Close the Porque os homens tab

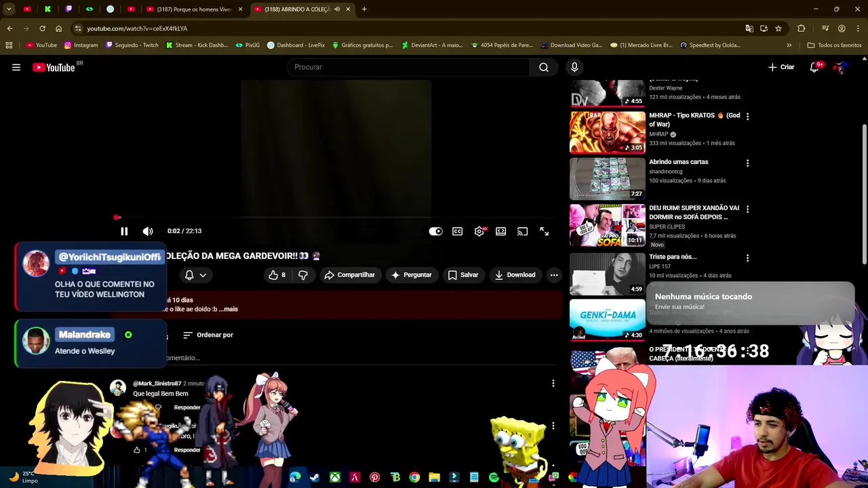click(x=240, y=9)
